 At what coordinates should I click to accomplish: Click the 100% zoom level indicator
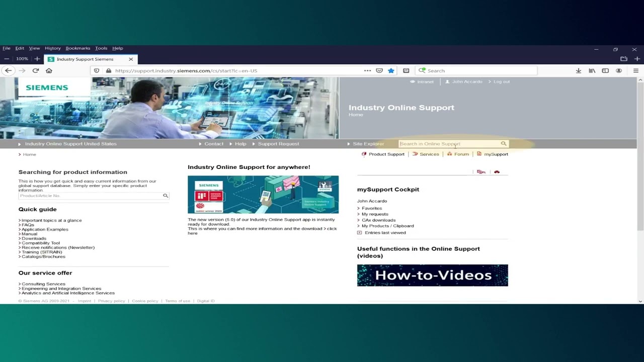point(22,59)
